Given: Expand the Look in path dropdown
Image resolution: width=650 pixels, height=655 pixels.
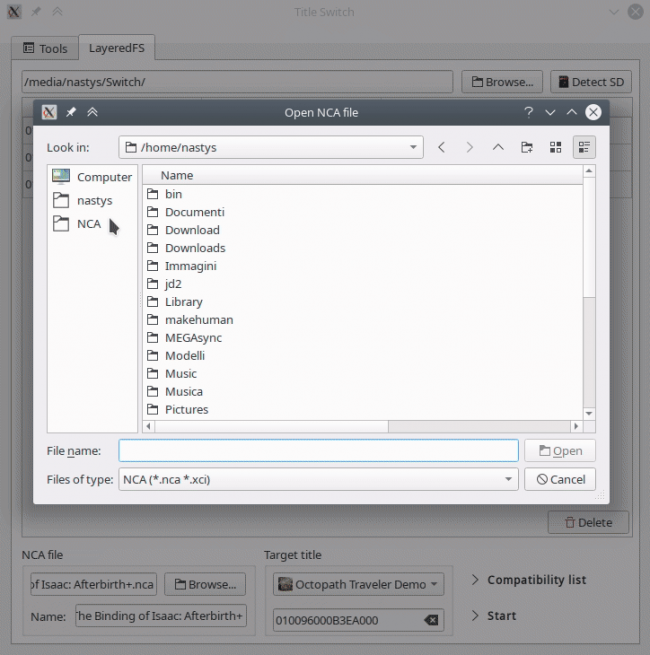Looking at the screenshot, I should 414,147.
